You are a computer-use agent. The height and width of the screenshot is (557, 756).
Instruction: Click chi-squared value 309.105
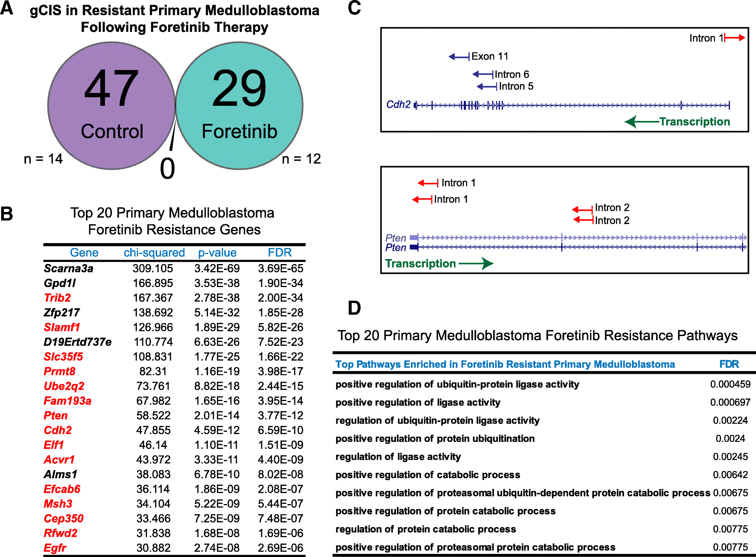pos(153,268)
